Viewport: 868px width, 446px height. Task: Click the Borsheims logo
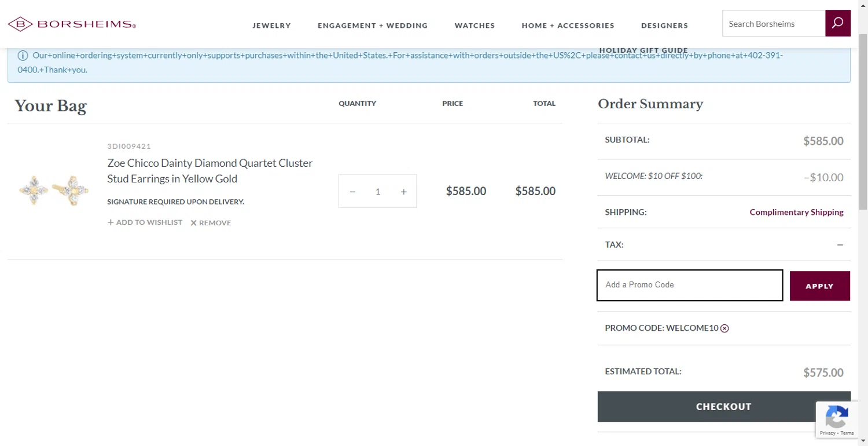pos(72,24)
